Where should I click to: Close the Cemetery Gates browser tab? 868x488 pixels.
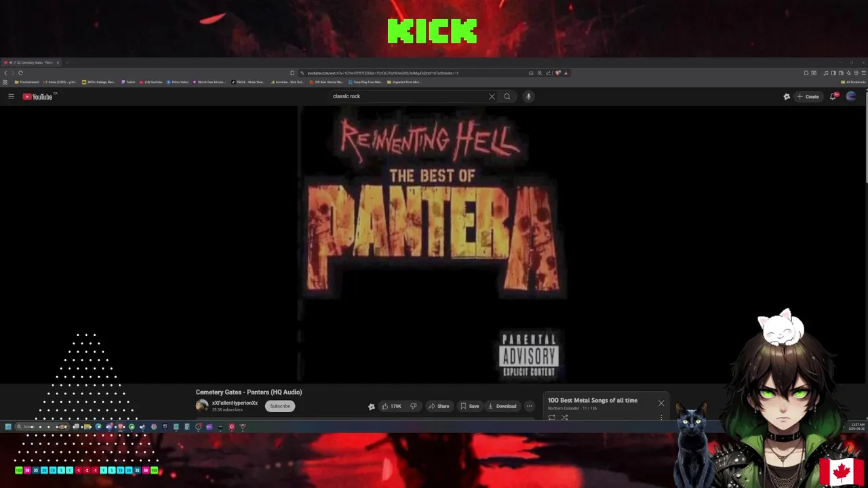point(58,62)
